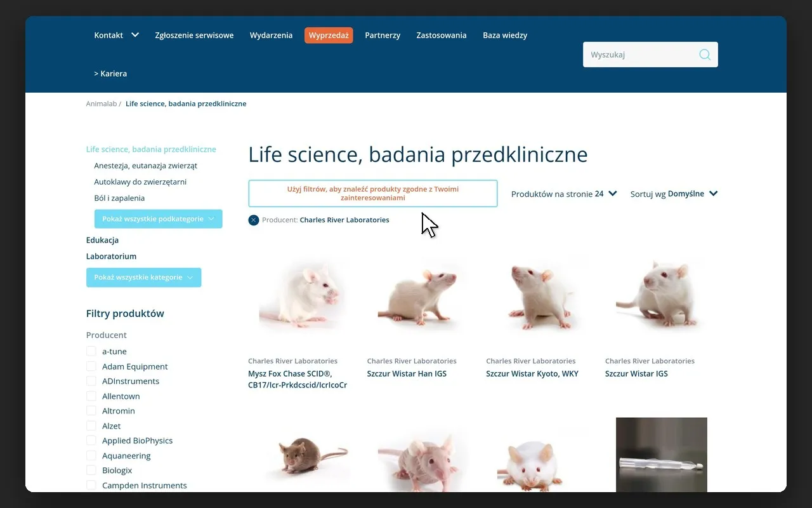
Task: Open the brown mouse product thumbnail
Action: click(304, 454)
